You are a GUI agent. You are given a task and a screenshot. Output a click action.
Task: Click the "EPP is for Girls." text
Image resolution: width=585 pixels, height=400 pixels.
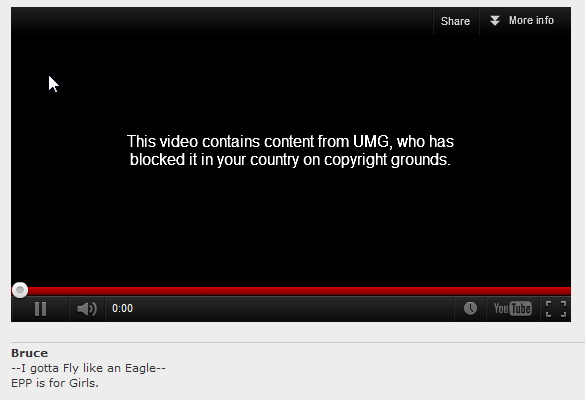(55, 383)
